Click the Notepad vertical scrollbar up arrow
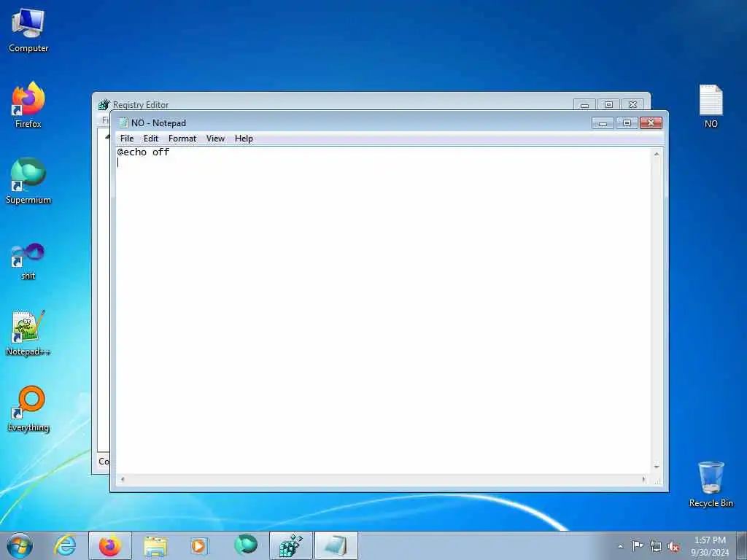 click(x=657, y=154)
